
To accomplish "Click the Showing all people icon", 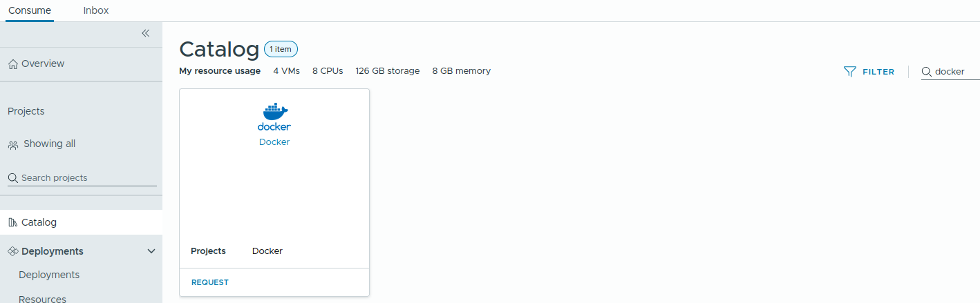I will (x=13, y=145).
